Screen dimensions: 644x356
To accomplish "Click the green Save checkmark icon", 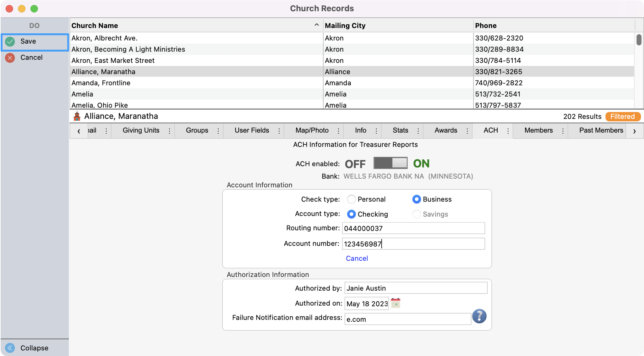I will coord(10,42).
